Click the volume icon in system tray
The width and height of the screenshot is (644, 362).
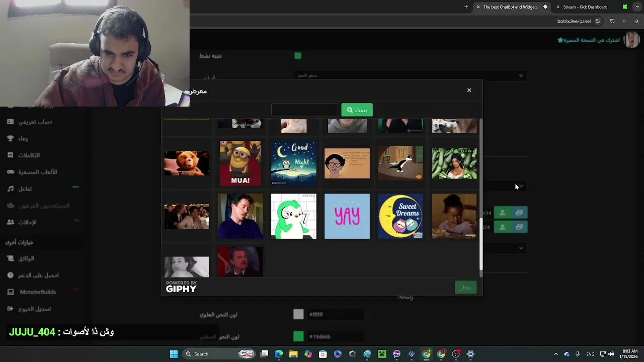click(x=611, y=354)
